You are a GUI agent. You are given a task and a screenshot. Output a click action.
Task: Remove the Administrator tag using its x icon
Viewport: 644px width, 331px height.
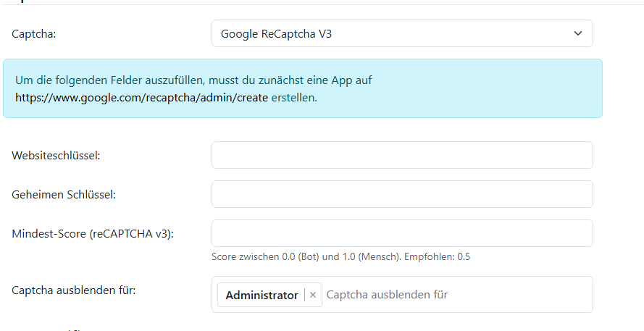[x=313, y=296]
